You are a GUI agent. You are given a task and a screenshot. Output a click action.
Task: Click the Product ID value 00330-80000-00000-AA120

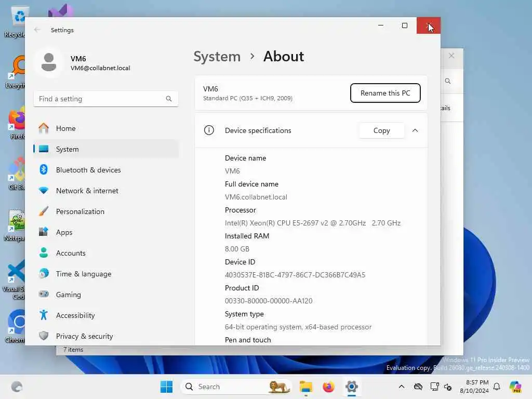(269, 301)
